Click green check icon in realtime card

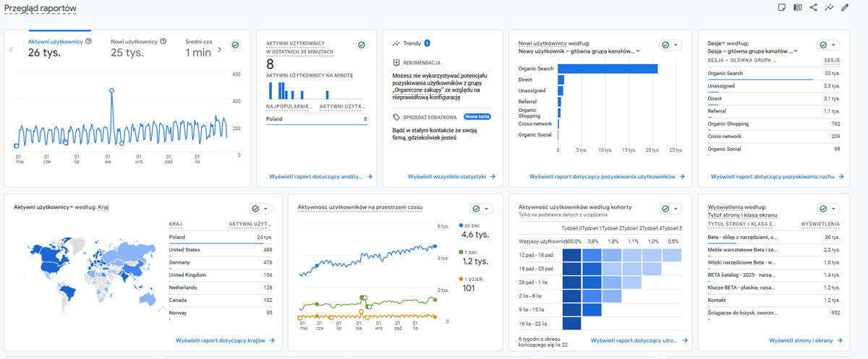coord(361,45)
